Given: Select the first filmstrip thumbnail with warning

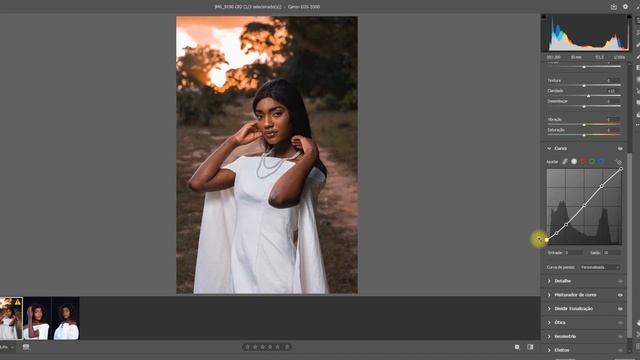Looking at the screenshot, I should (11, 319).
